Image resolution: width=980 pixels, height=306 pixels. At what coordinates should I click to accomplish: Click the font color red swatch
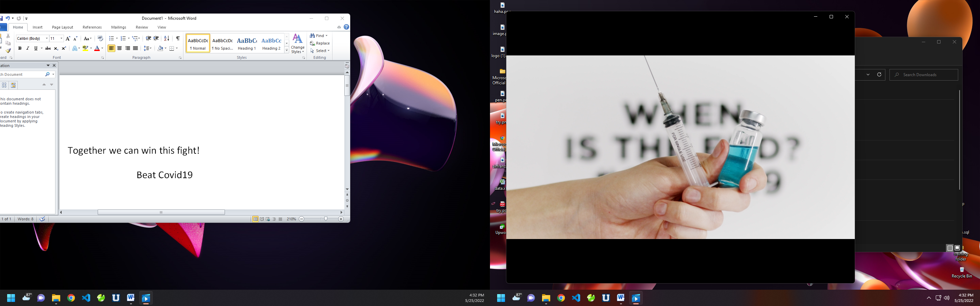[x=97, y=48]
